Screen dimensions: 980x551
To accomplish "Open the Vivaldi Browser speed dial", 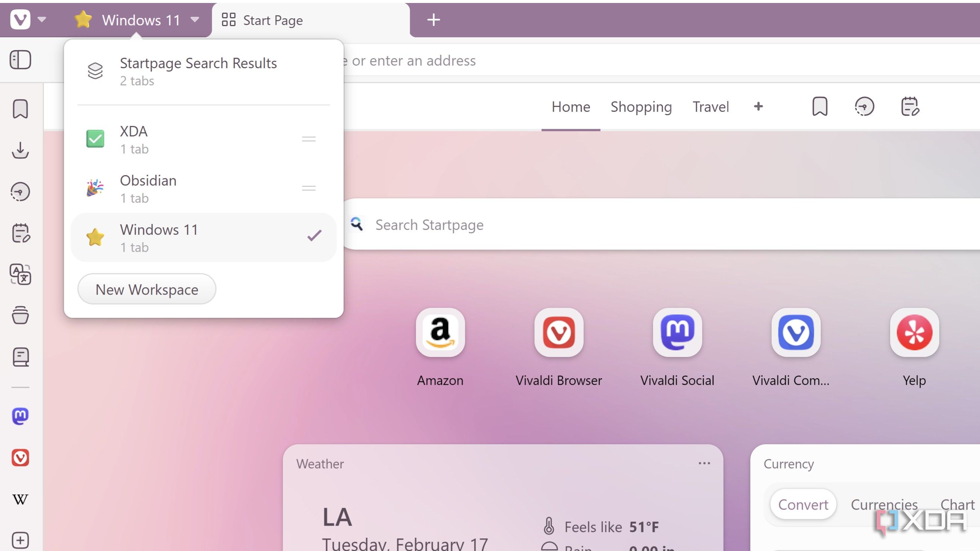I will 558,332.
